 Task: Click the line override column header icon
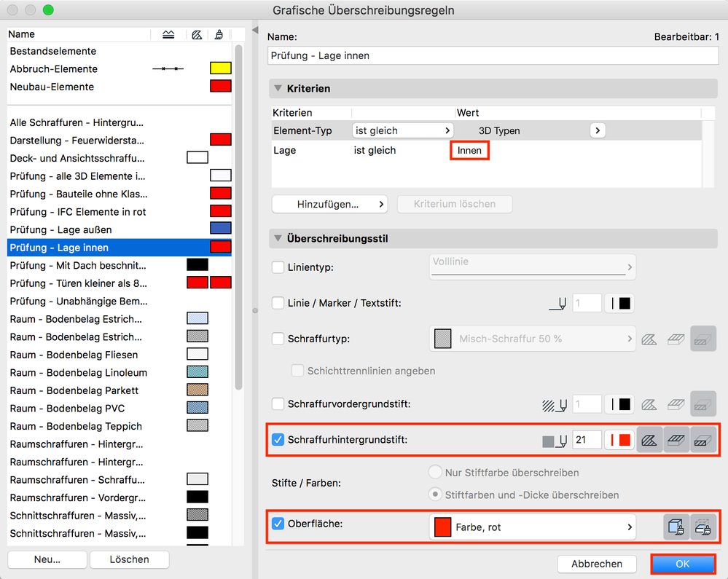pyautogui.click(x=168, y=34)
